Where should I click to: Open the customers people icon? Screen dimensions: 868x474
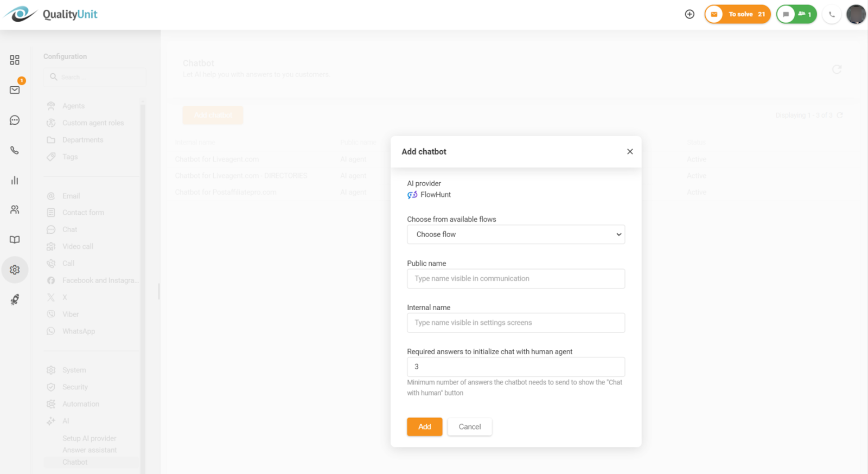(x=15, y=210)
